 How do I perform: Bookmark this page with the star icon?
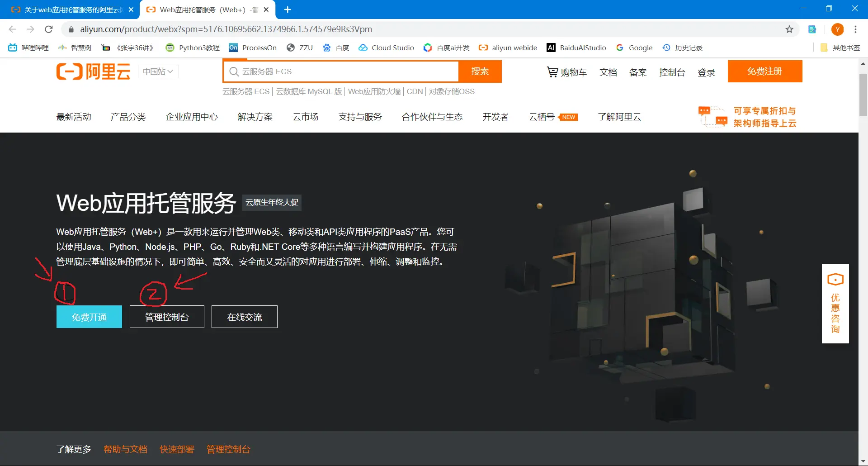click(789, 29)
